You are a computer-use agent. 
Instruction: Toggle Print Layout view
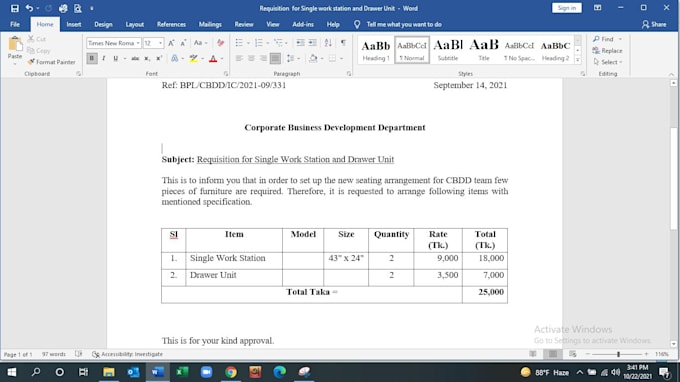[553, 354]
